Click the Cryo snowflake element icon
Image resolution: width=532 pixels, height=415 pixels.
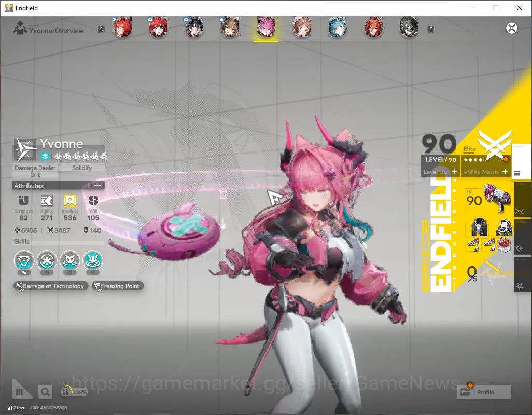(x=45, y=156)
